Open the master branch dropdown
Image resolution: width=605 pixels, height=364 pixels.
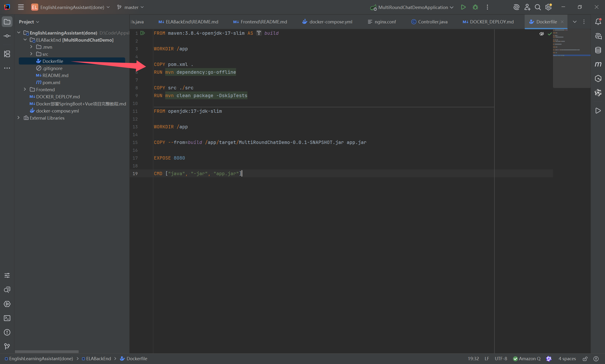[x=130, y=7]
